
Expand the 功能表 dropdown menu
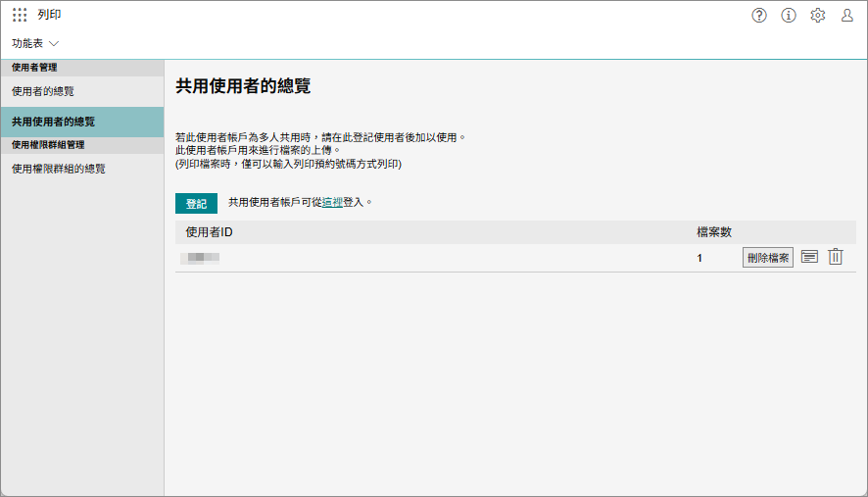point(28,44)
